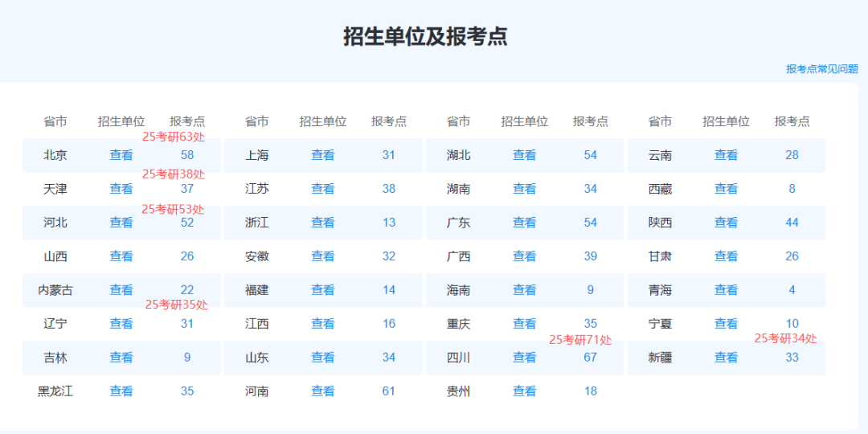Click 西藏's exam site count 8
Image resolution: width=868 pixels, height=434 pixels.
792,189
